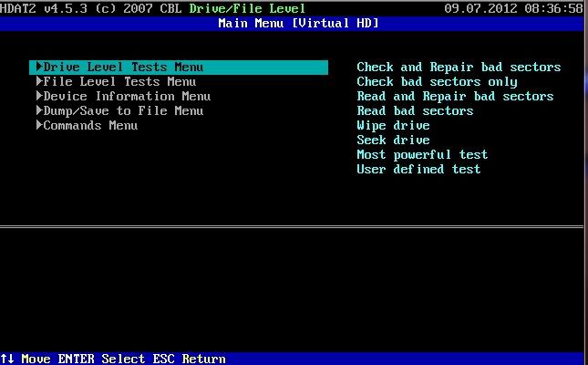Expand the triangle beside File Level Tests

[39, 81]
